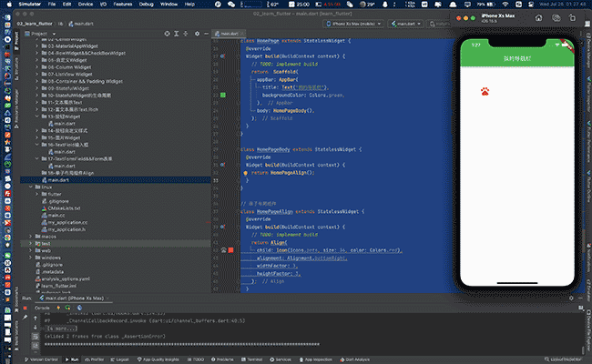This screenshot has width=592, height=364.
Task: Click the red color gutter swatch
Action: [x=230, y=250]
